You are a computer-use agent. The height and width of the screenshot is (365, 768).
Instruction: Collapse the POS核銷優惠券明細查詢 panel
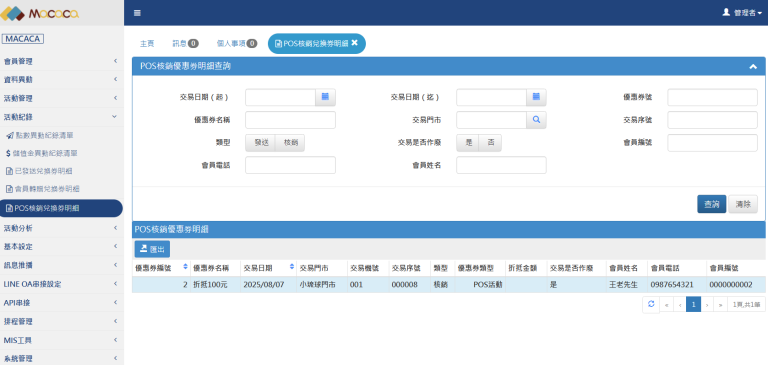753,67
